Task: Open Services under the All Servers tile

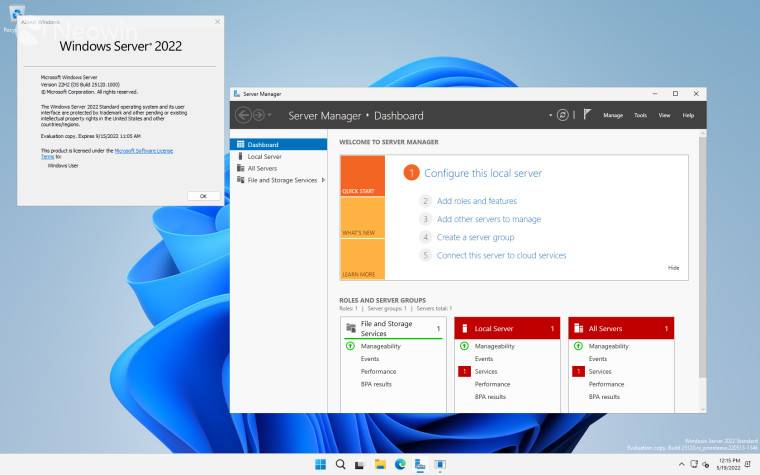Action: tap(600, 371)
